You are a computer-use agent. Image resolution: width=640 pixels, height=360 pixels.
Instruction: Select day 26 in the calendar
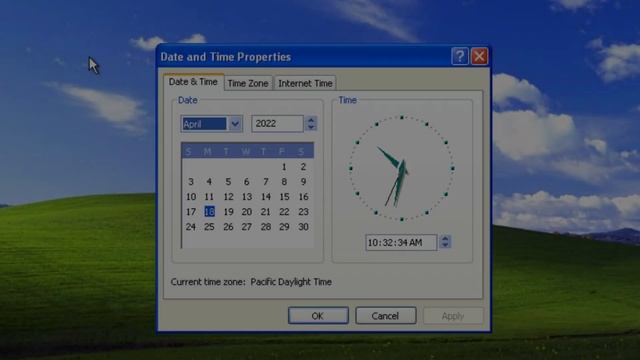tap(228, 227)
